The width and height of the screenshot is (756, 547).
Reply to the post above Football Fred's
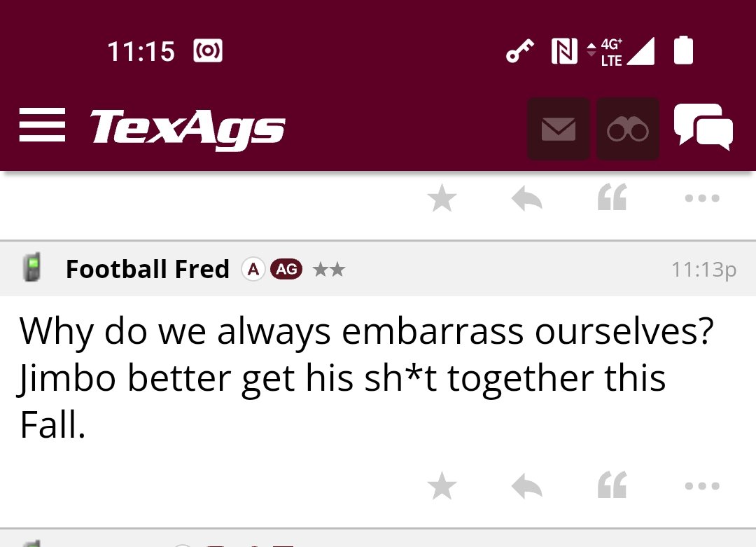click(527, 198)
